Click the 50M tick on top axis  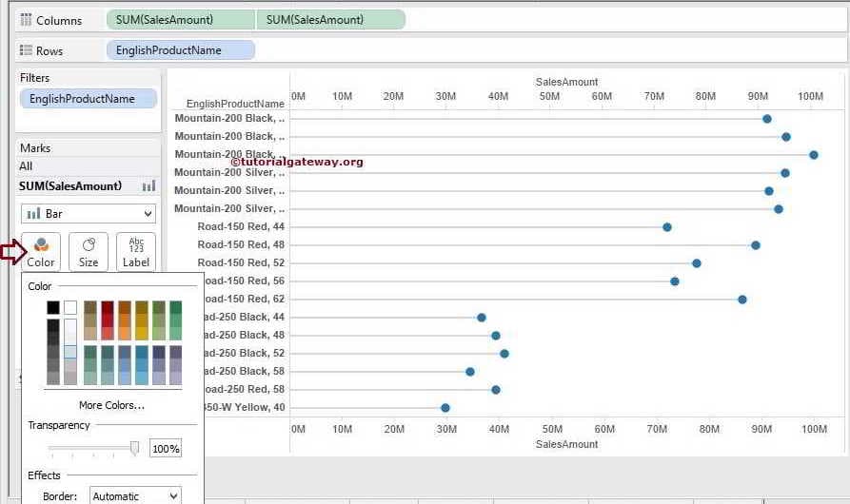point(549,96)
